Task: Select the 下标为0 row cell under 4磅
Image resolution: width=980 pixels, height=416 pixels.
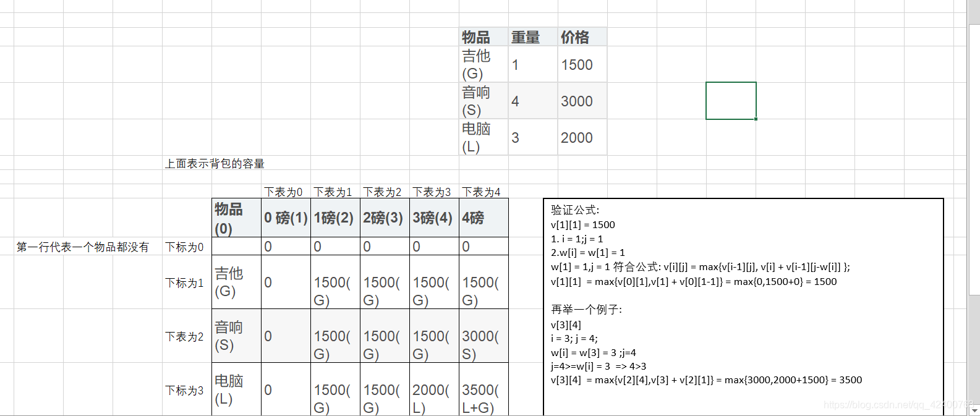Action: (484, 247)
